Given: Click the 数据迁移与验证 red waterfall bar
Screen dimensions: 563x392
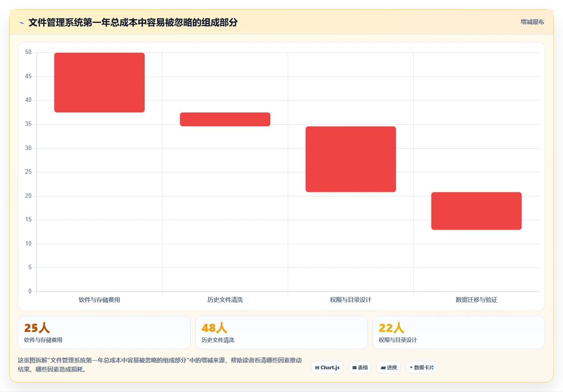Looking at the screenshot, I should pos(476,211).
